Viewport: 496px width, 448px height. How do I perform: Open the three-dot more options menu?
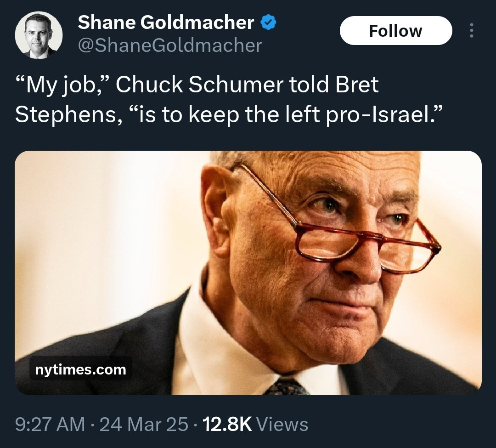471,31
